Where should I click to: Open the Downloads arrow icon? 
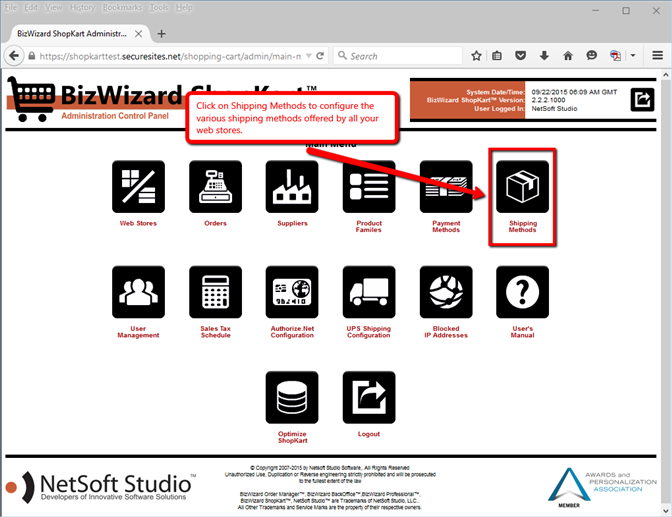click(544, 56)
